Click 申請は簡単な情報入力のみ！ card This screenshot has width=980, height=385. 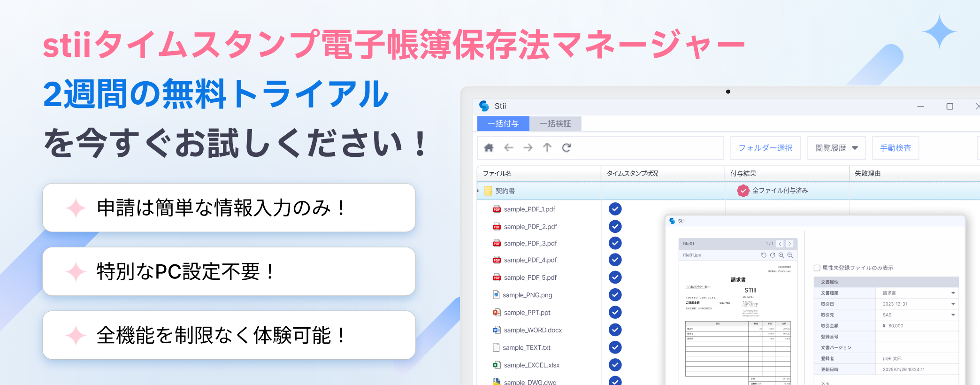tap(229, 208)
